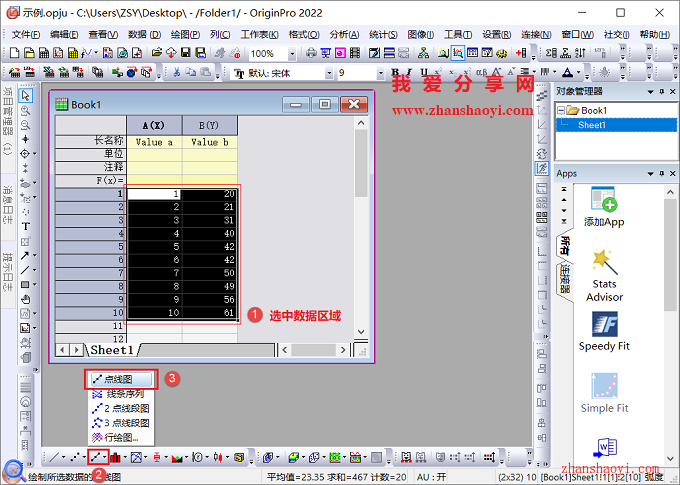The height and width of the screenshot is (485, 680).
Task: Toggle subscript formatting
Action: click(x=452, y=72)
